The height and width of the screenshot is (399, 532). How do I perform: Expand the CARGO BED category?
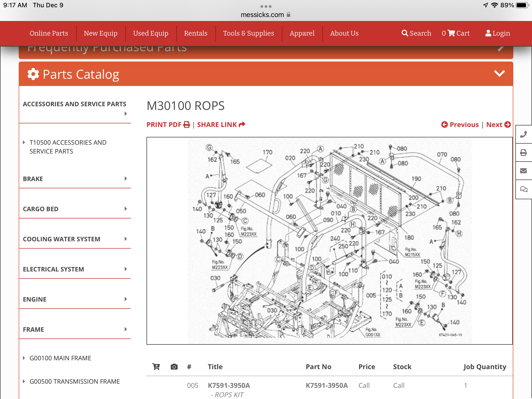75,209
